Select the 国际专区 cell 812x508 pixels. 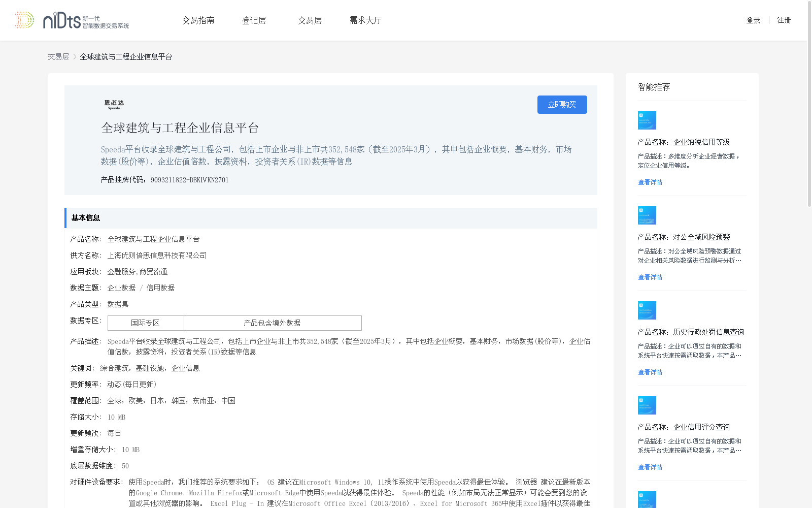click(146, 323)
